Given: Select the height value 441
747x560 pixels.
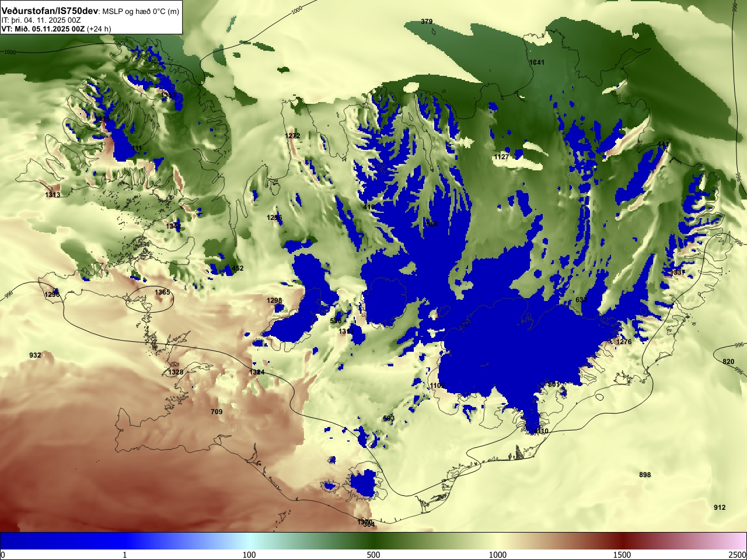Looking at the screenshot, I should point(663,144).
